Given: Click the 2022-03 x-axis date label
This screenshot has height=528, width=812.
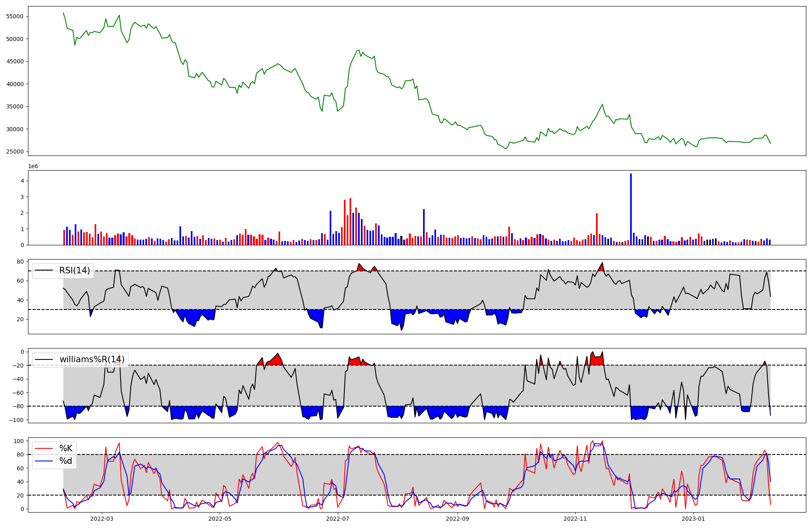Looking at the screenshot, I should click(x=102, y=519).
